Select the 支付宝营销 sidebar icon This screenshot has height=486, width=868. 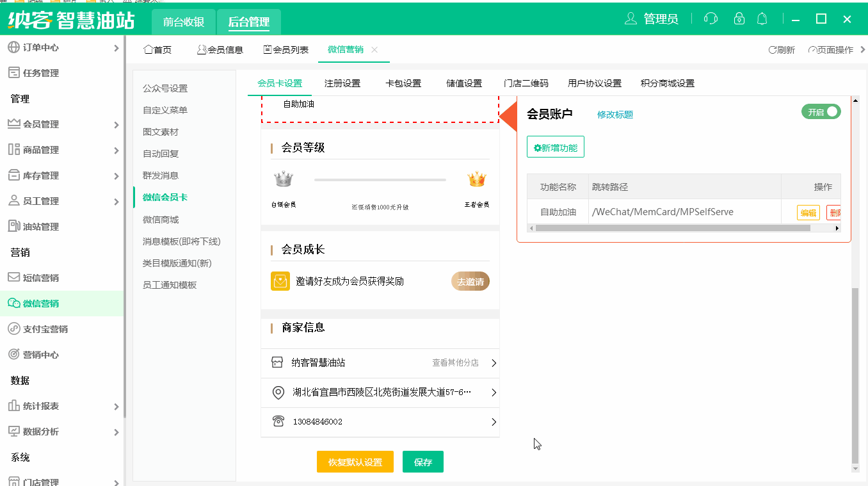tap(13, 329)
